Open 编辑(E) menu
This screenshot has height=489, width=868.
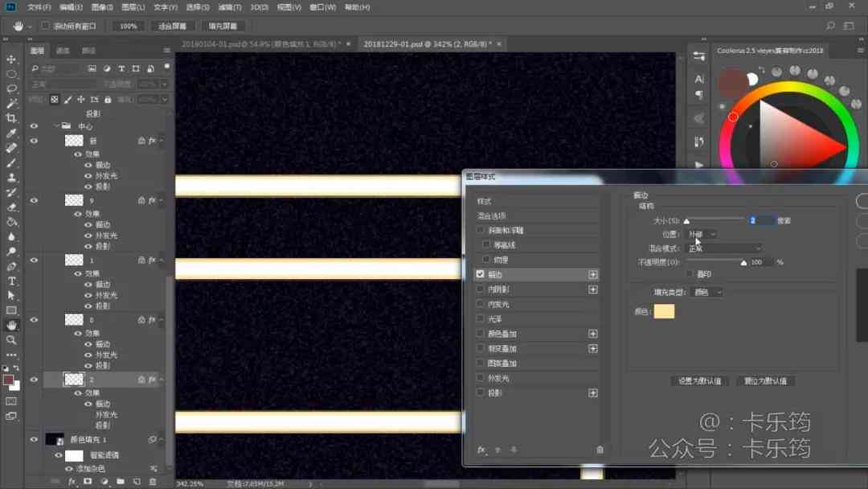point(71,7)
